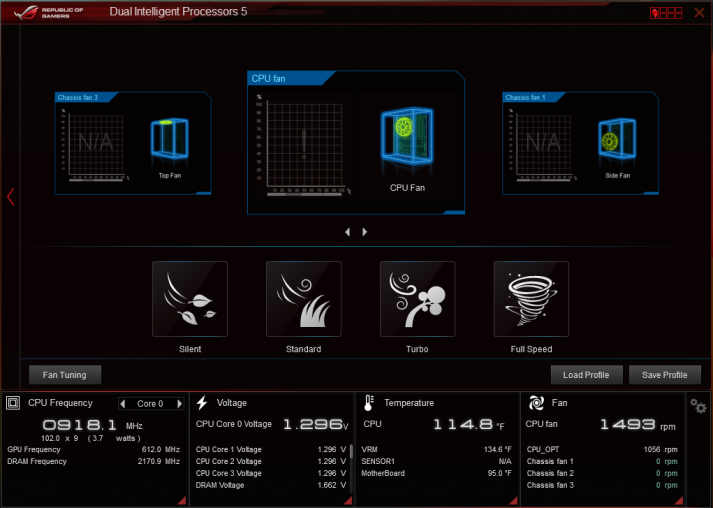Image resolution: width=713 pixels, height=508 pixels.
Task: Select next core right of Core 0
Action: 180,403
